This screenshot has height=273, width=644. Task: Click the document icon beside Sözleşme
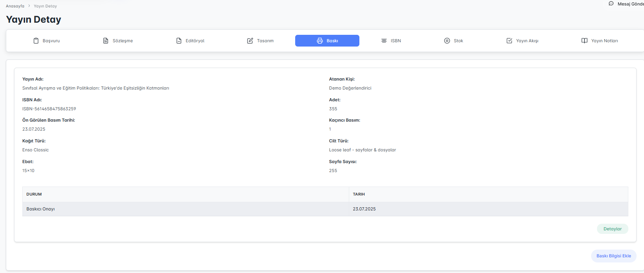tap(106, 41)
